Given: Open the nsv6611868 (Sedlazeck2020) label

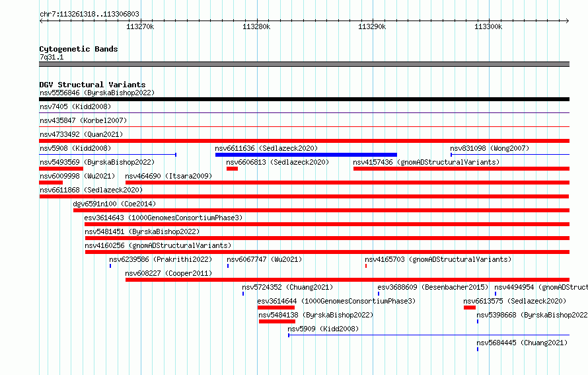Looking at the screenshot, I should pos(91,190).
